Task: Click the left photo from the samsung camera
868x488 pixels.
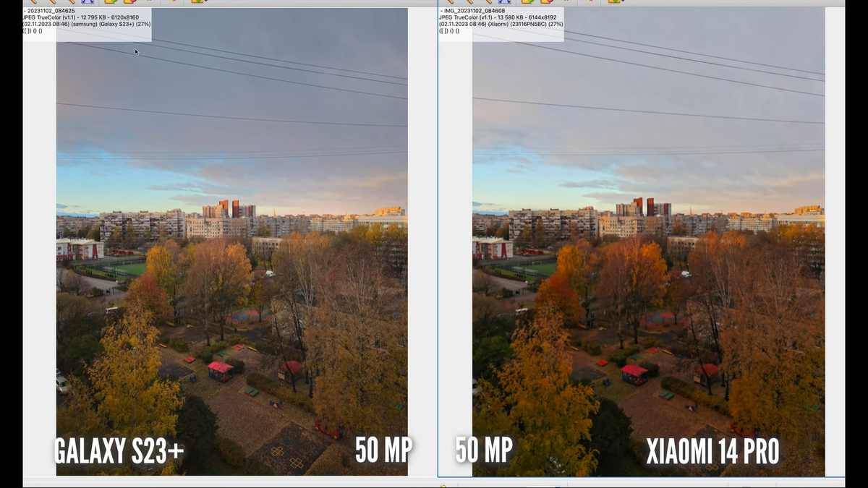Action: click(x=232, y=241)
